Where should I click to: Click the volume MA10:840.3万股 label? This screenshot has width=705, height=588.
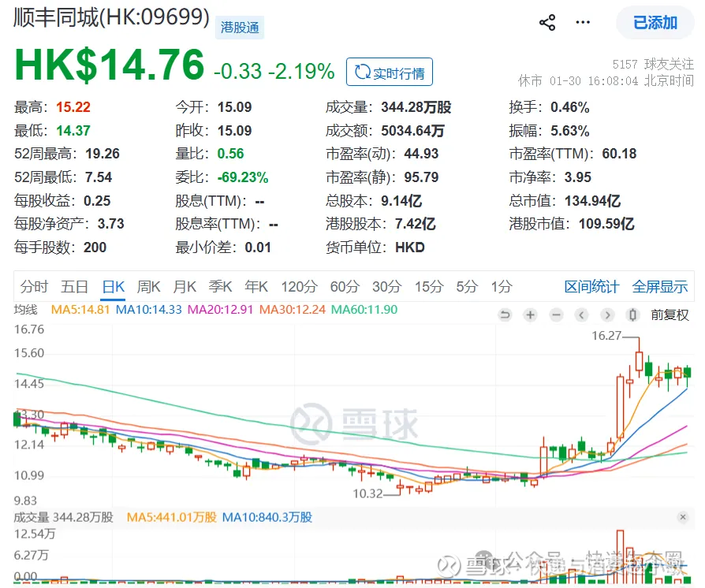coord(267,517)
